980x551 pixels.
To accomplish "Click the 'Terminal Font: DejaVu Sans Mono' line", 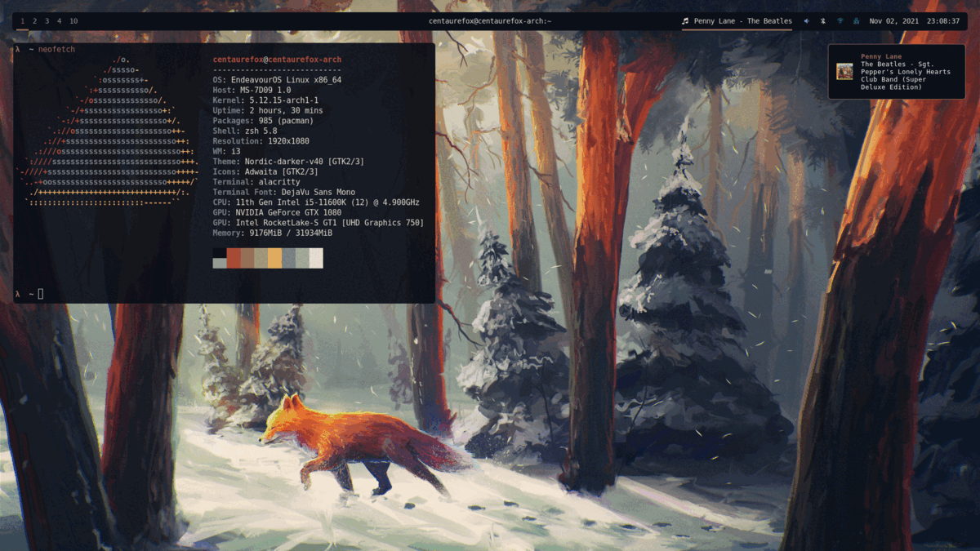I will click(284, 192).
